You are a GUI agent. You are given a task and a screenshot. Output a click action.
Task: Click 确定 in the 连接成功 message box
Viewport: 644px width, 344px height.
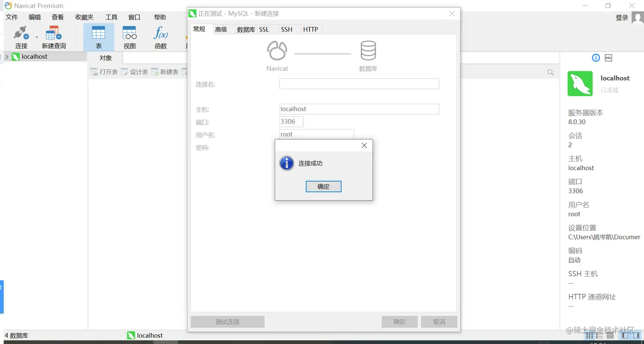pyautogui.click(x=323, y=187)
